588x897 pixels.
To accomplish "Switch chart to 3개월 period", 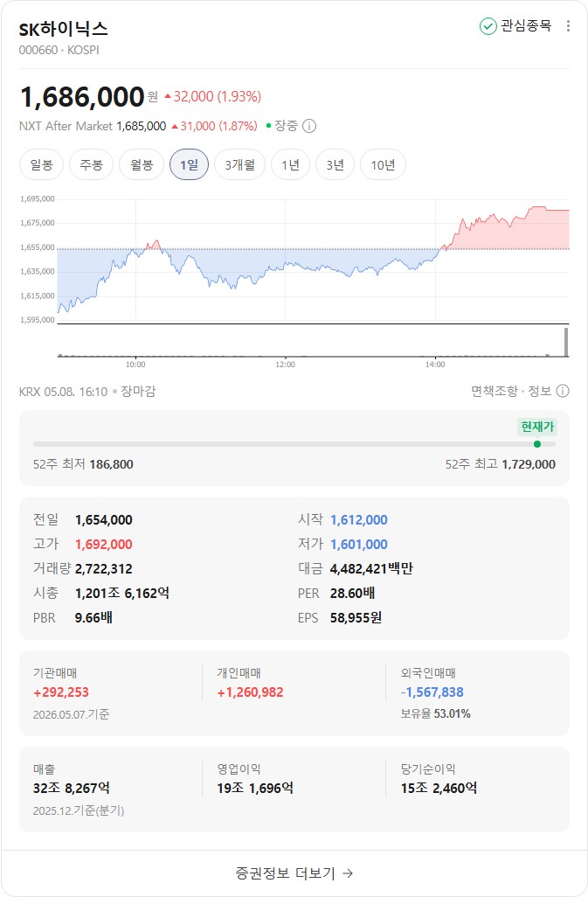I will click(x=239, y=164).
